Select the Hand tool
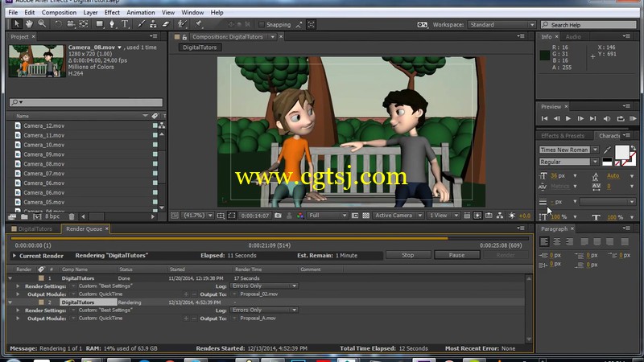This screenshot has width=644, height=362. 29,24
